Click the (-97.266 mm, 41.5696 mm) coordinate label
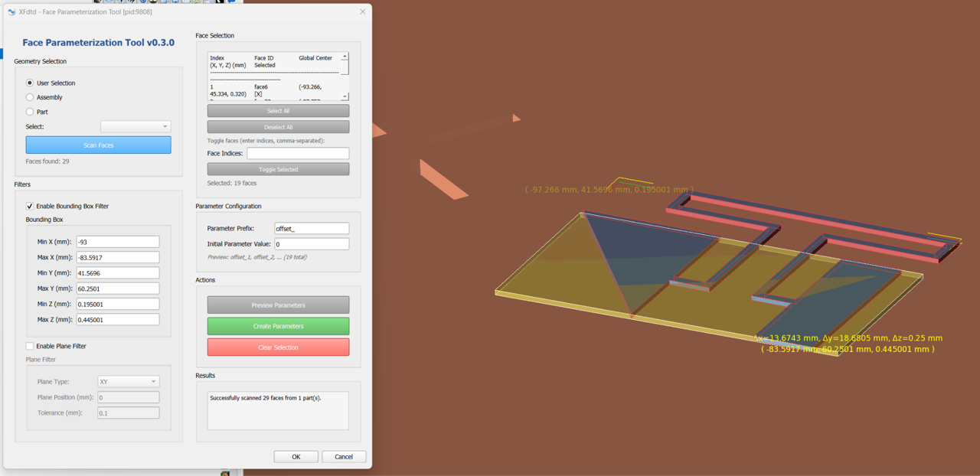Image resolution: width=980 pixels, height=476 pixels. (x=609, y=190)
